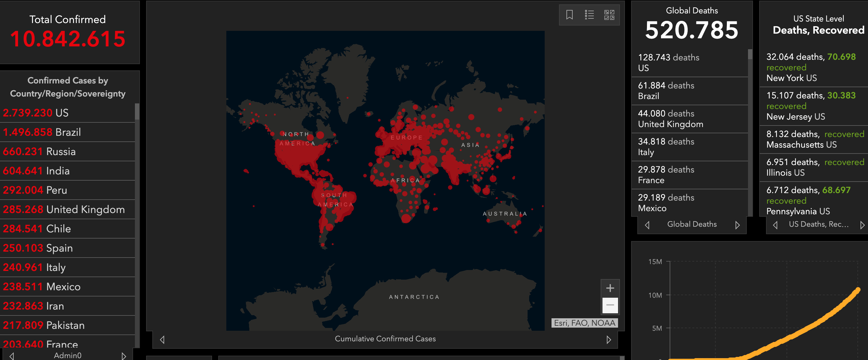Go to previous map view arrow
Screen dimensions: 868x360
click(x=162, y=339)
